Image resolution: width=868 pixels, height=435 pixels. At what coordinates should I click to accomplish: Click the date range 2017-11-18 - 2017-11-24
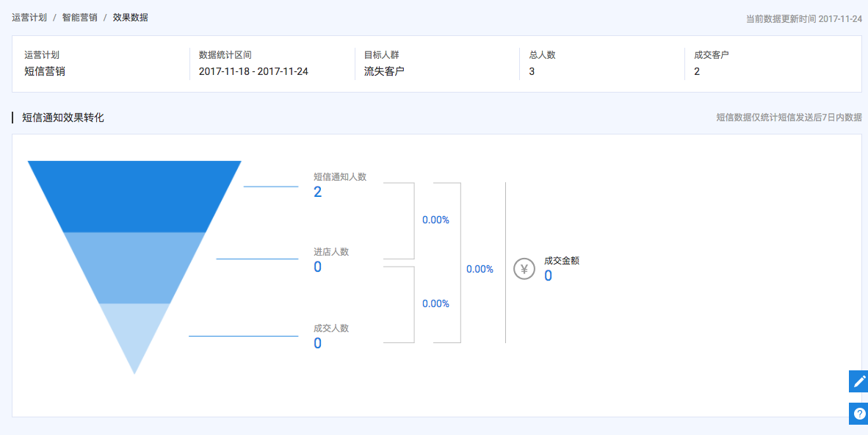pos(253,71)
